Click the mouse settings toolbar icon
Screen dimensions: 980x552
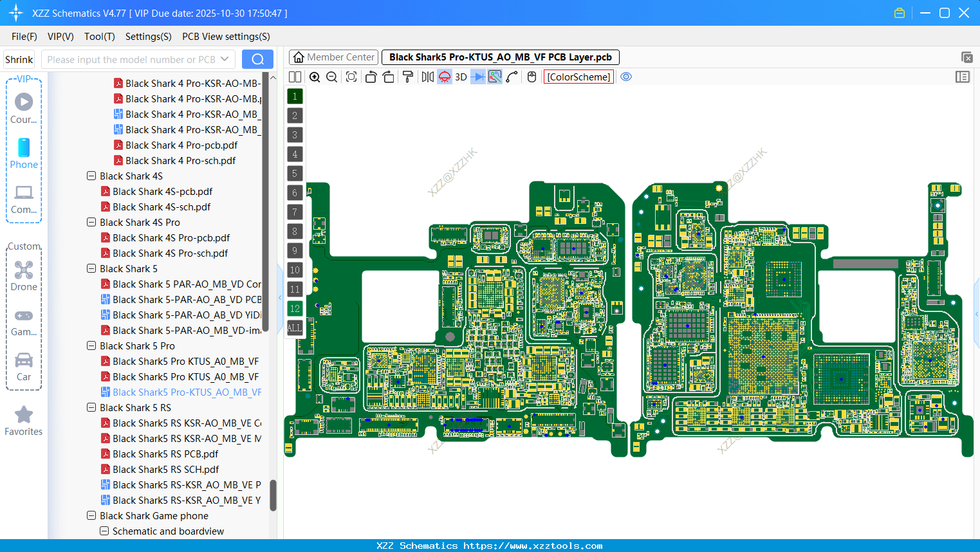pyautogui.click(x=531, y=77)
